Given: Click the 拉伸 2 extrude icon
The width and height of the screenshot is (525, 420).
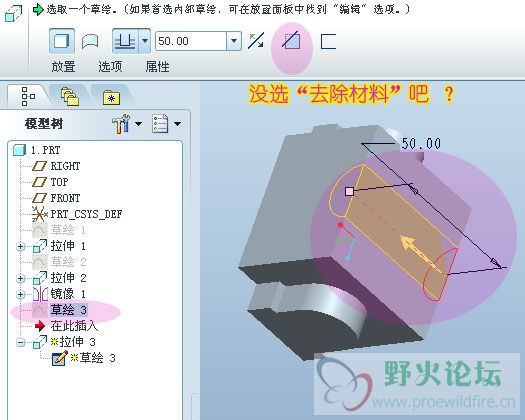Looking at the screenshot, I should tap(40, 278).
